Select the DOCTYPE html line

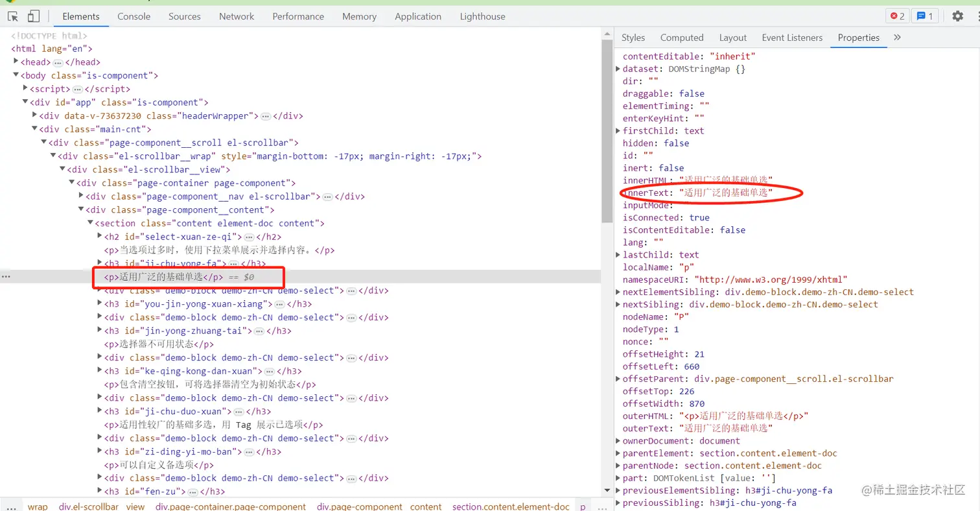click(x=49, y=36)
